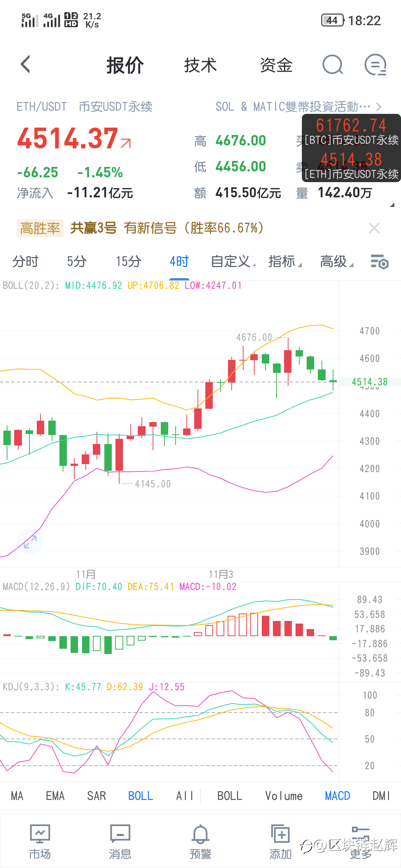
Task: Tap the fullscreen expand chart icon
Action: 30,542
